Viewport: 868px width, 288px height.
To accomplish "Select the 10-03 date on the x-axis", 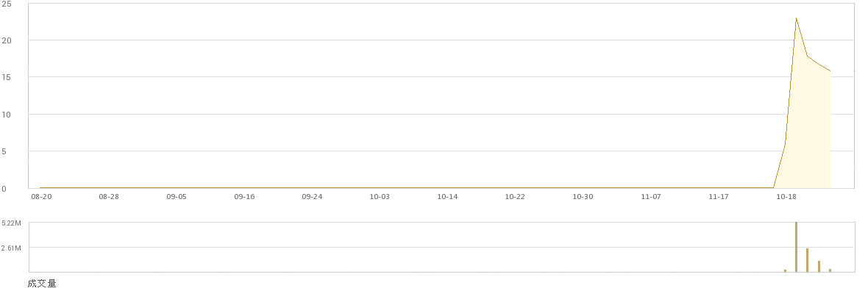I will (379, 197).
